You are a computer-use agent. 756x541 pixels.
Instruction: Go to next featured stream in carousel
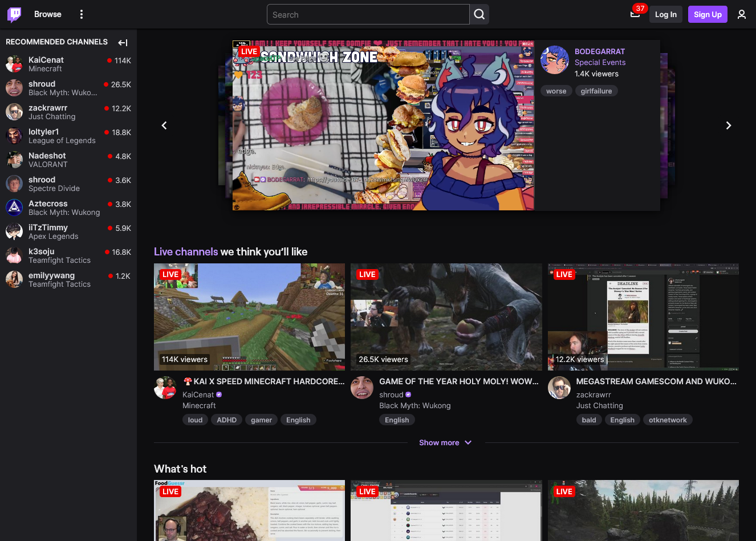click(x=728, y=125)
